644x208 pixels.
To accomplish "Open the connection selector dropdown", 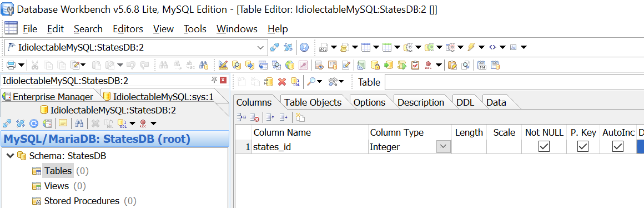I will (x=260, y=48).
